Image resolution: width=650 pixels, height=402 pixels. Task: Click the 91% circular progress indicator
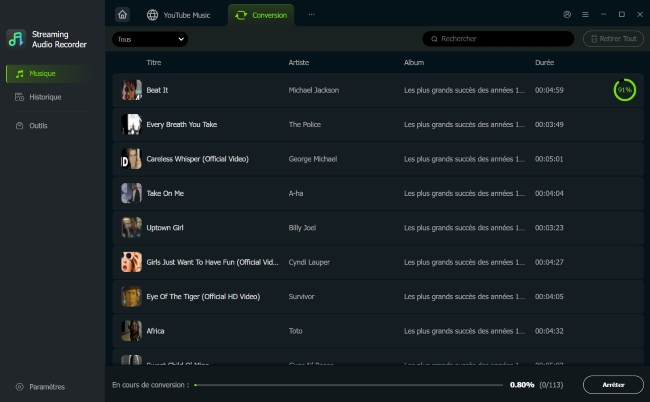(625, 90)
